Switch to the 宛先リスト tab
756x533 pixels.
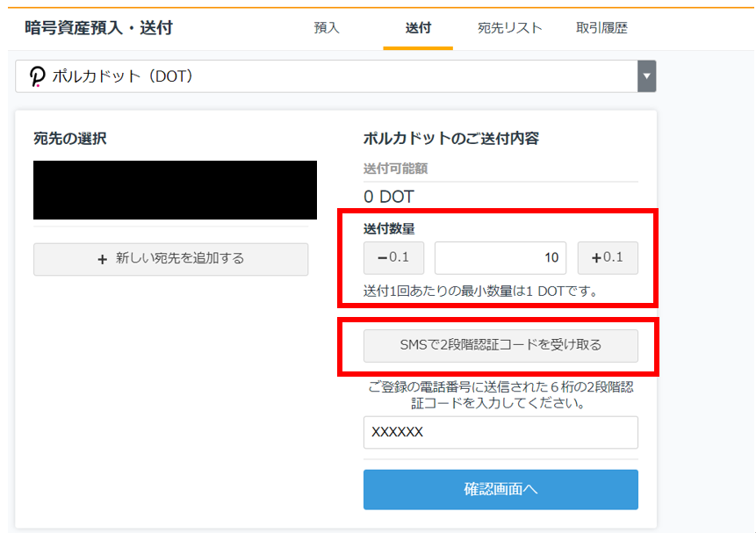coord(509,28)
